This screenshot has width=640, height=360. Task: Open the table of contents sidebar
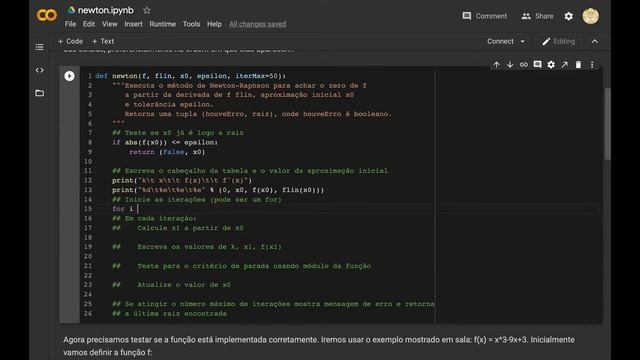[x=40, y=47]
